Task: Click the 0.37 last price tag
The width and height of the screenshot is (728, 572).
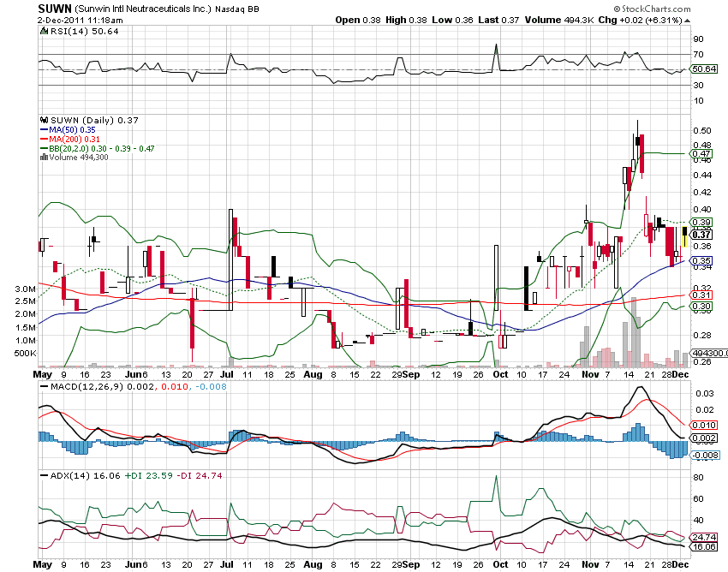Action: point(701,235)
